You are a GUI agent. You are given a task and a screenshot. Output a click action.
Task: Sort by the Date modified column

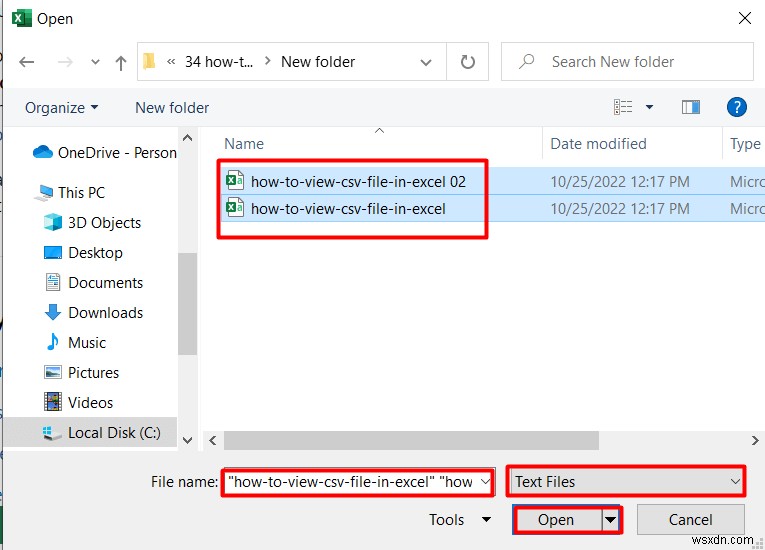(598, 143)
